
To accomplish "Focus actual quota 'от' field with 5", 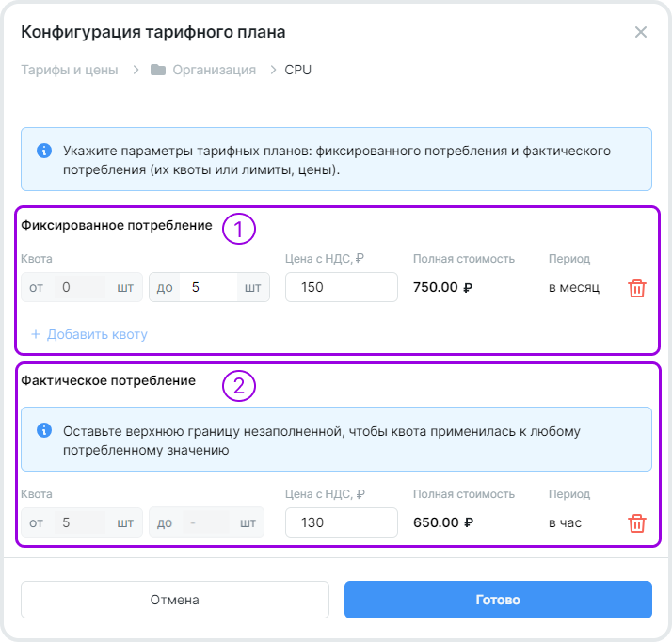I will click(x=79, y=522).
